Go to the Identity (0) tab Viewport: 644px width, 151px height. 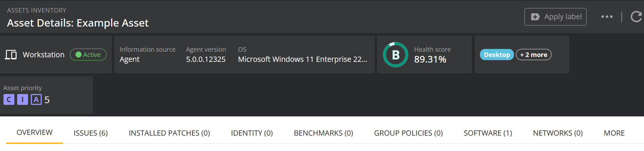tap(252, 133)
